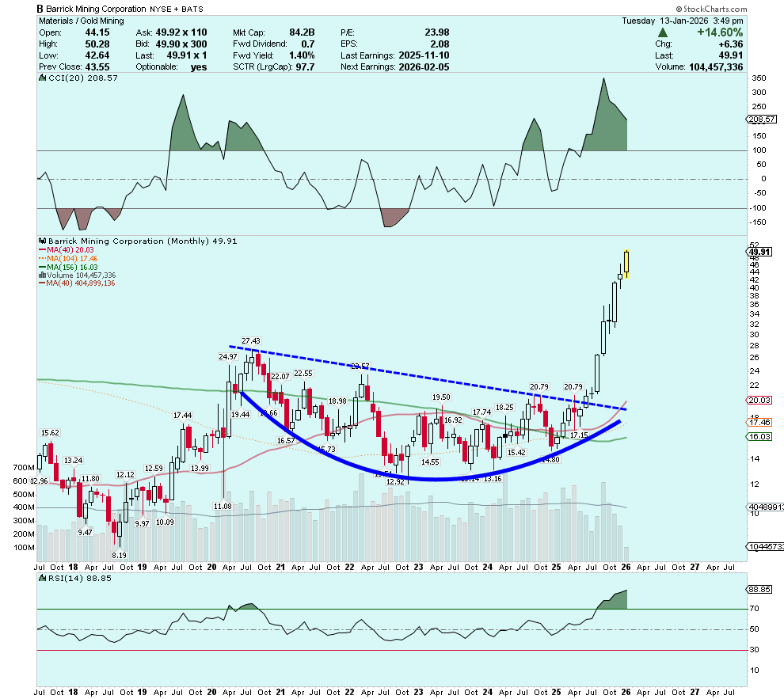This screenshot has height=699, width=784.
Task: Click the 27.43 peak price label
Action: (x=251, y=340)
